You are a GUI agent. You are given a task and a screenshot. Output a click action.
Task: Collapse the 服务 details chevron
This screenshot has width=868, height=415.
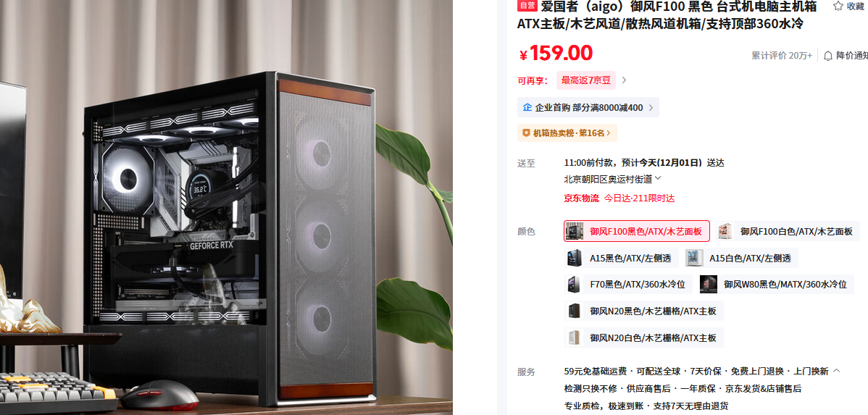pos(836,372)
